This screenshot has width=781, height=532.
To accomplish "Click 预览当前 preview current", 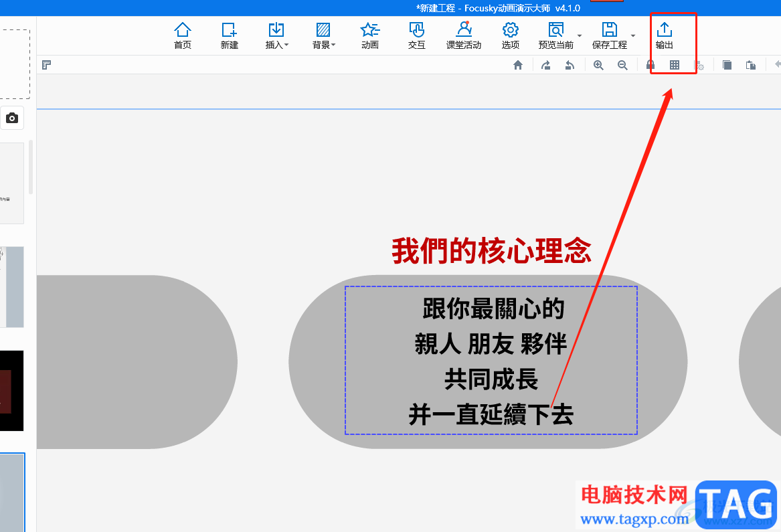I will tap(556, 35).
